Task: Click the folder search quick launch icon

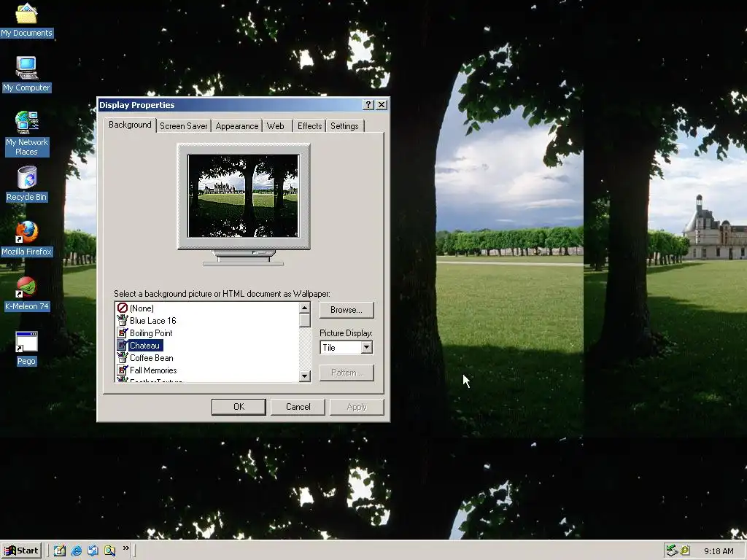Action: tap(109, 551)
